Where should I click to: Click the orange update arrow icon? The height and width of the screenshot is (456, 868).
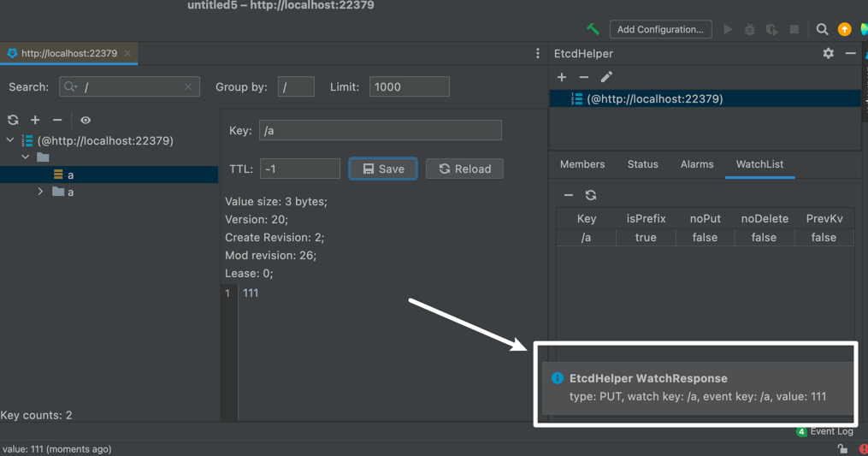(844, 29)
